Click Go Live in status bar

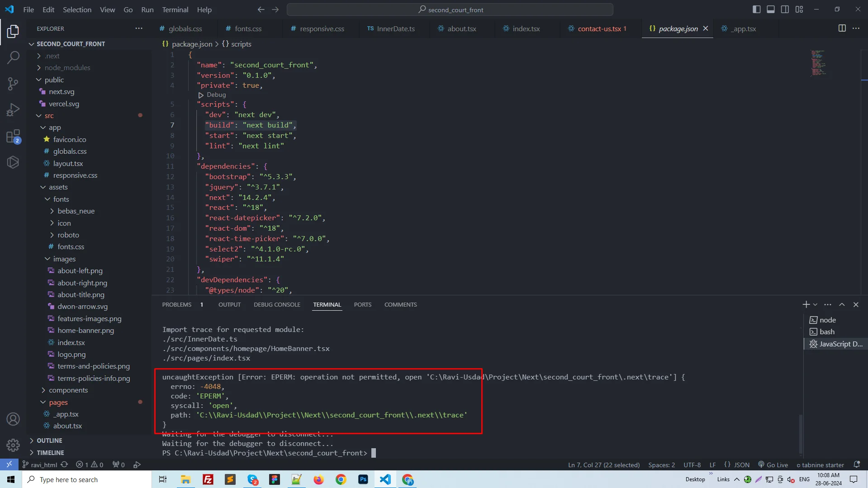773,465
